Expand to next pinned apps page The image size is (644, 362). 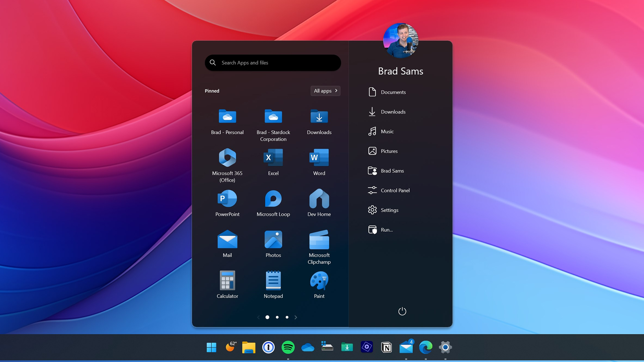click(296, 317)
